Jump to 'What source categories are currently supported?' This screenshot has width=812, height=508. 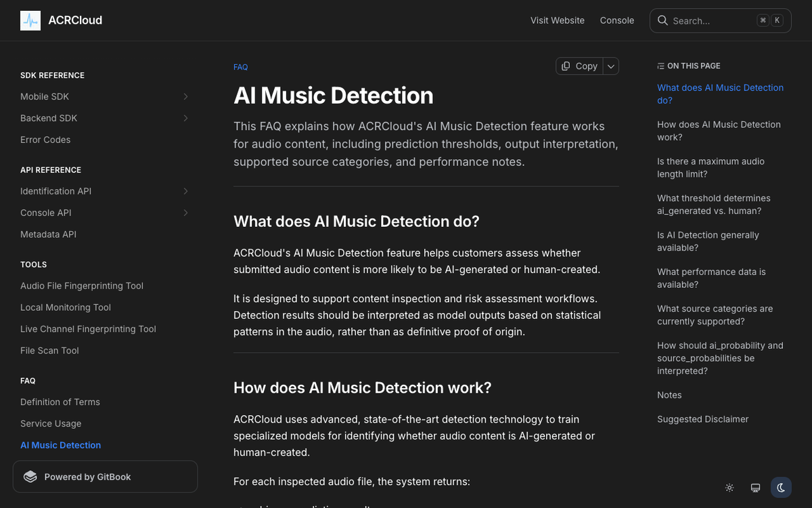click(715, 316)
